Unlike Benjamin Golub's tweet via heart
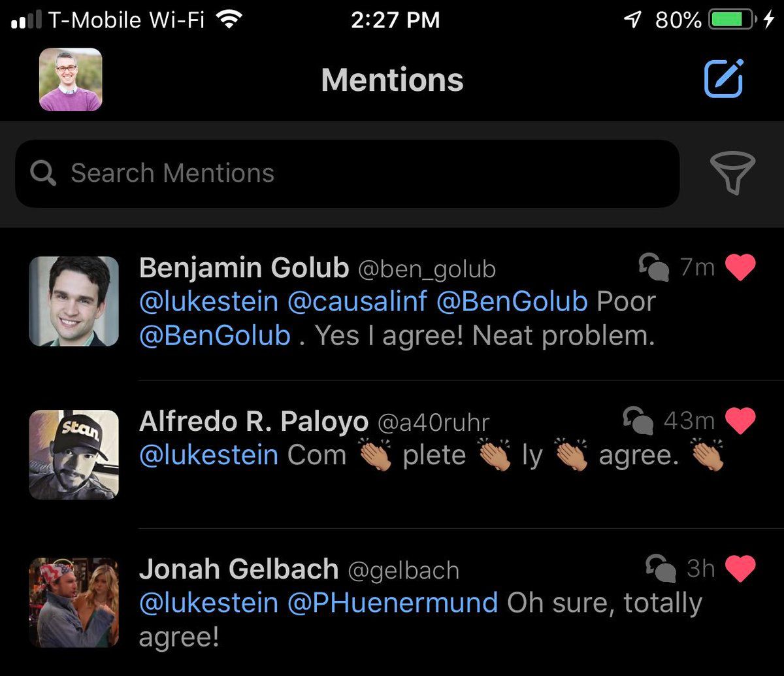The height and width of the screenshot is (676, 784). 740,267
